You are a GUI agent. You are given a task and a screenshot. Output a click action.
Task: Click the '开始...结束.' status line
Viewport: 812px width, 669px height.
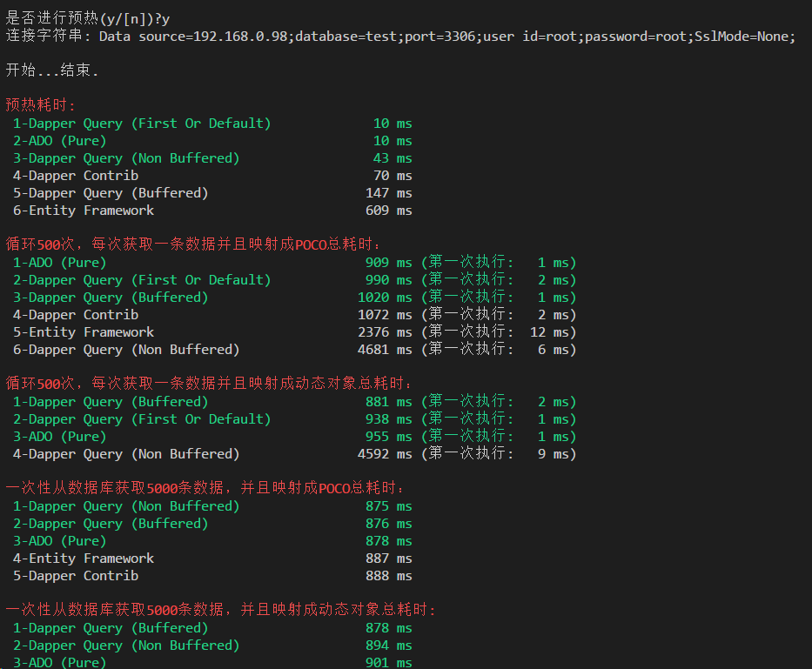52,70
